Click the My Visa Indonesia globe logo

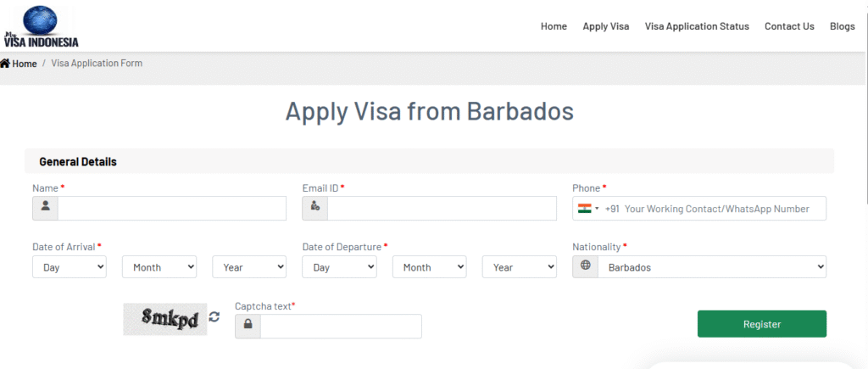click(42, 26)
